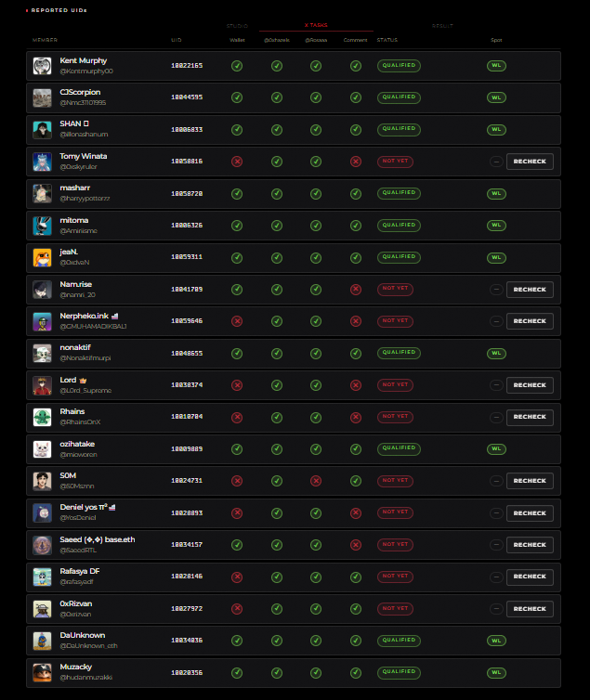
Task: Click Tomy Winata's red Wallet cross icon
Action: click(x=237, y=162)
